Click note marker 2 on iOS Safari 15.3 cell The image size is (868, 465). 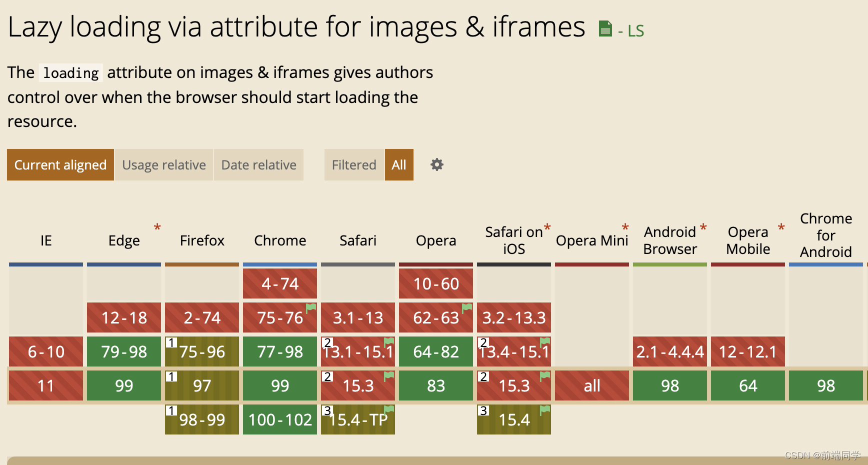[483, 376]
